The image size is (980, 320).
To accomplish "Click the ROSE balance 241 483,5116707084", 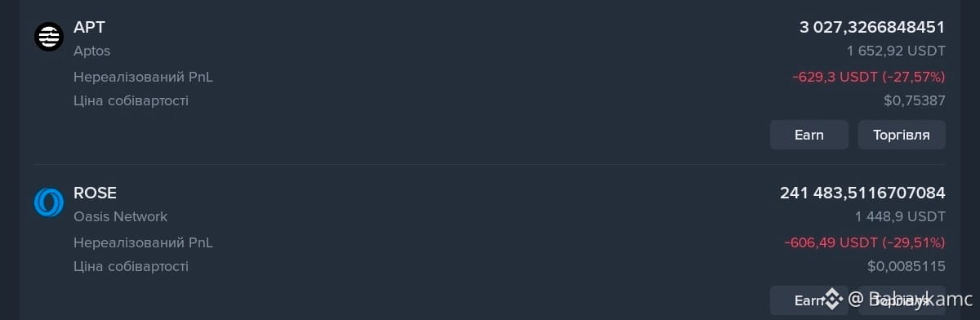I will click(x=862, y=193).
